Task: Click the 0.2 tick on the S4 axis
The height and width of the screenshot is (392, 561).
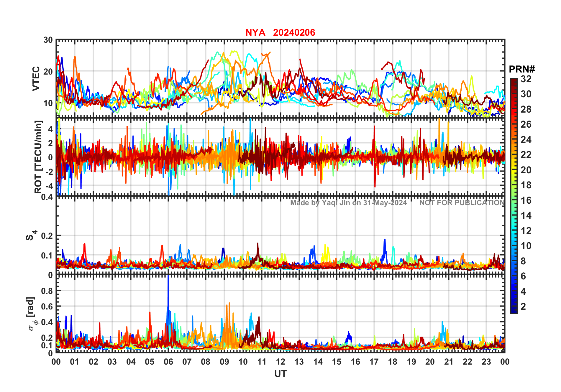Action: pyautogui.click(x=47, y=236)
